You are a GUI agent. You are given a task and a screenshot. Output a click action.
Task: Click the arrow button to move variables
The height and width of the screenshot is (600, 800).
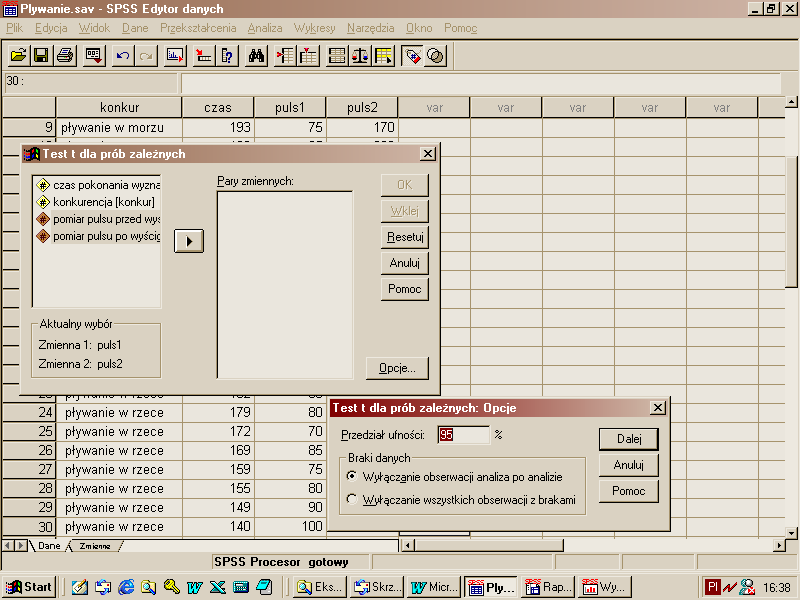tap(189, 241)
